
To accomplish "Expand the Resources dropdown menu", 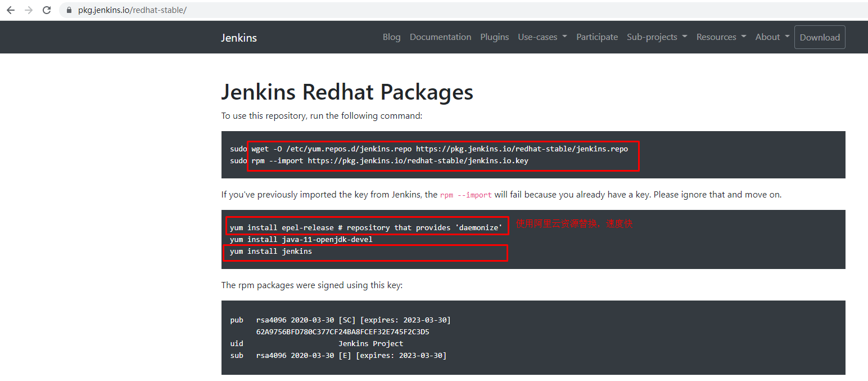I will pos(721,37).
